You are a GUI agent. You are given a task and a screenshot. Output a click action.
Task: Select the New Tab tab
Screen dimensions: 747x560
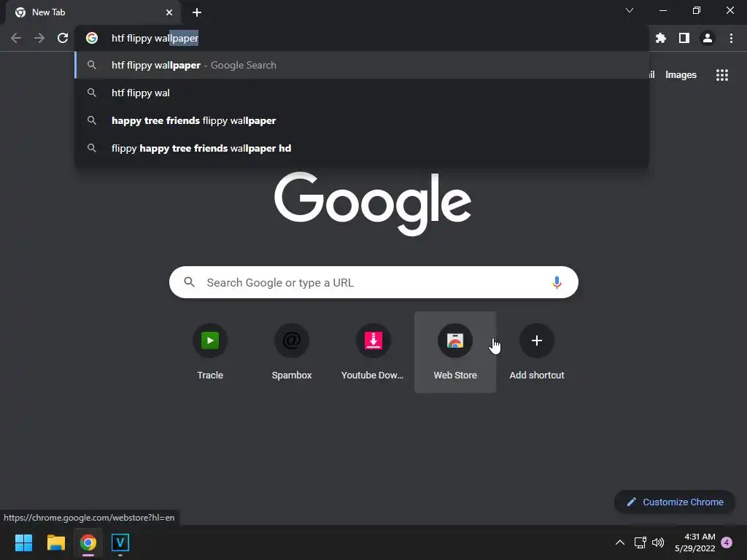pos(93,12)
